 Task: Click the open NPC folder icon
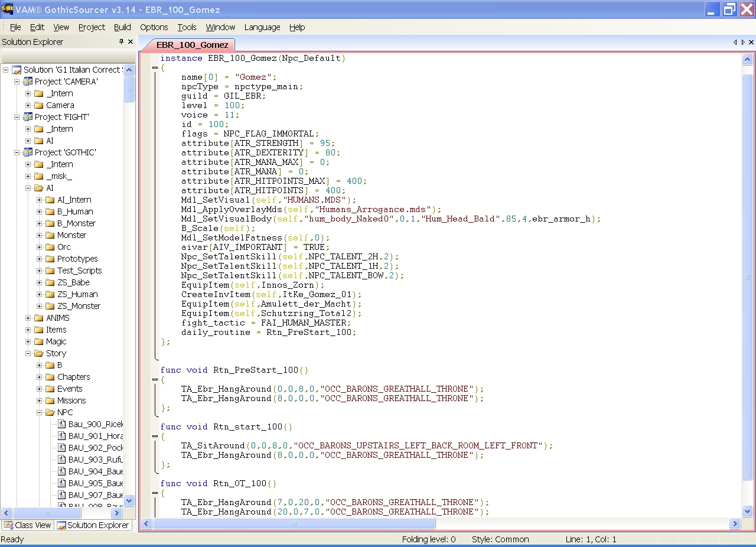50,412
